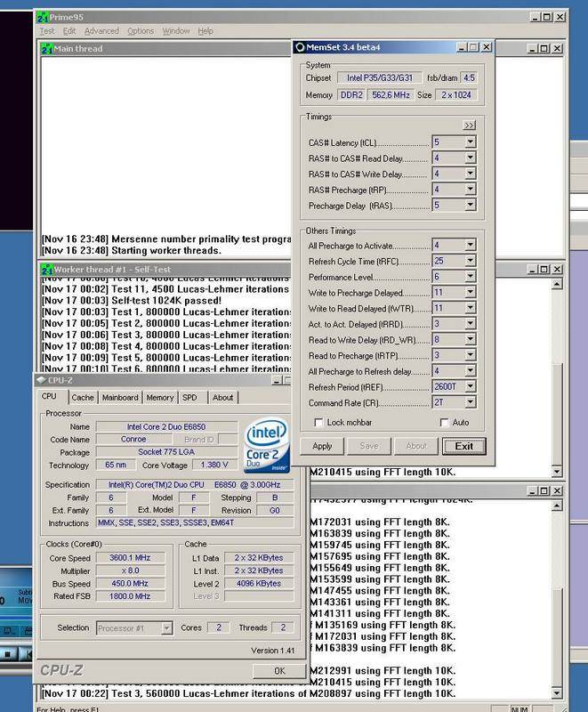Open the Performance Level dropdown
Screen dimensions: 588x712
tap(471, 277)
